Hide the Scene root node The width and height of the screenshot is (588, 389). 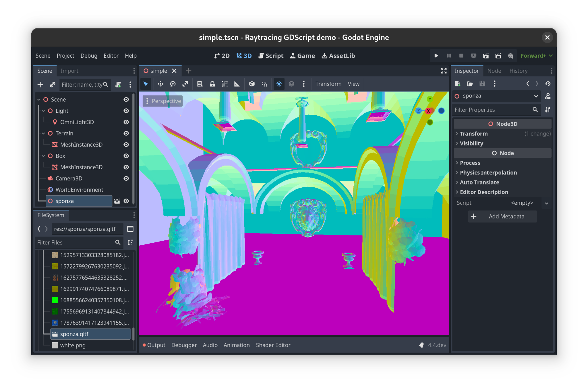click(126, 100)
